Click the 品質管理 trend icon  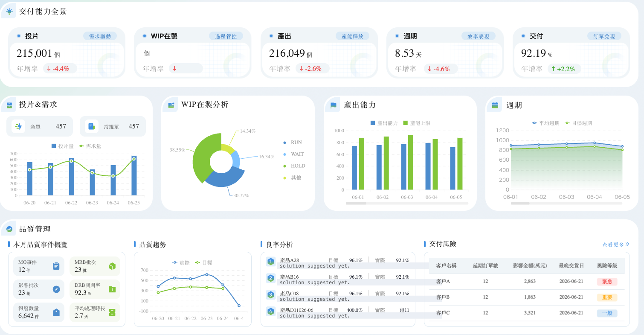point(9,229)
